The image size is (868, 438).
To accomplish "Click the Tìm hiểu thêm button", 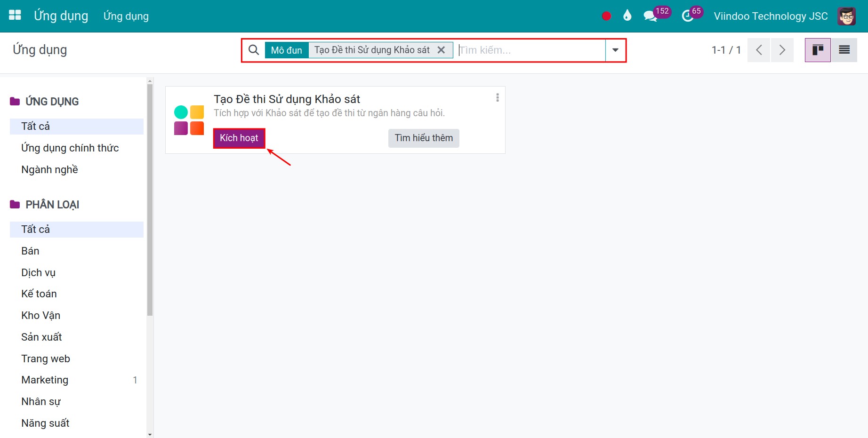I will click(424, 138).
